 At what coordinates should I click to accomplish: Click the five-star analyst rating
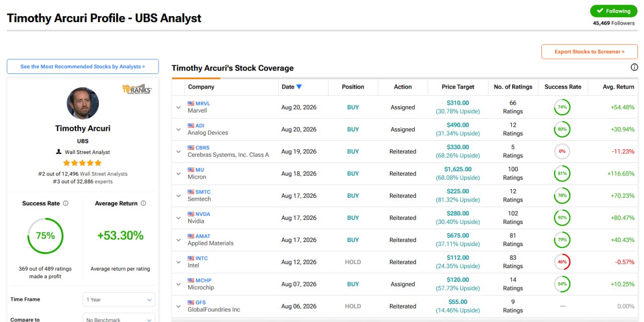coord(83,163)
